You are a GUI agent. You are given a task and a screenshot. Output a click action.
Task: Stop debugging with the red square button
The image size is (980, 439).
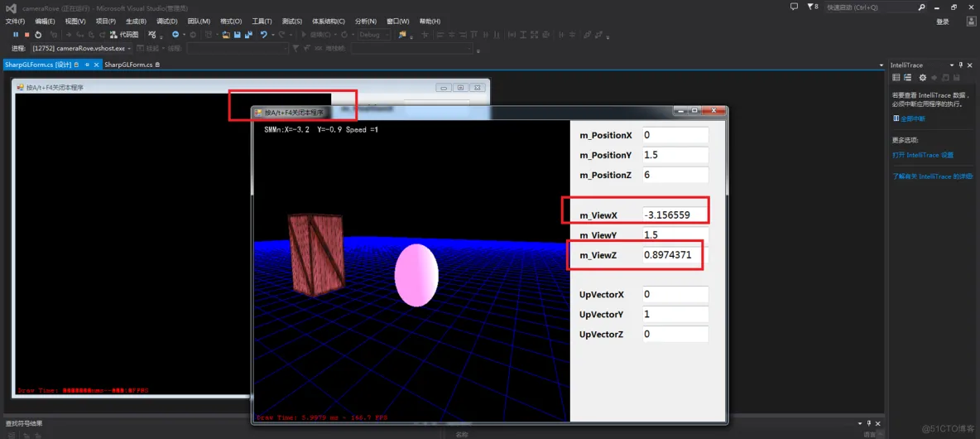click(26, 35)
